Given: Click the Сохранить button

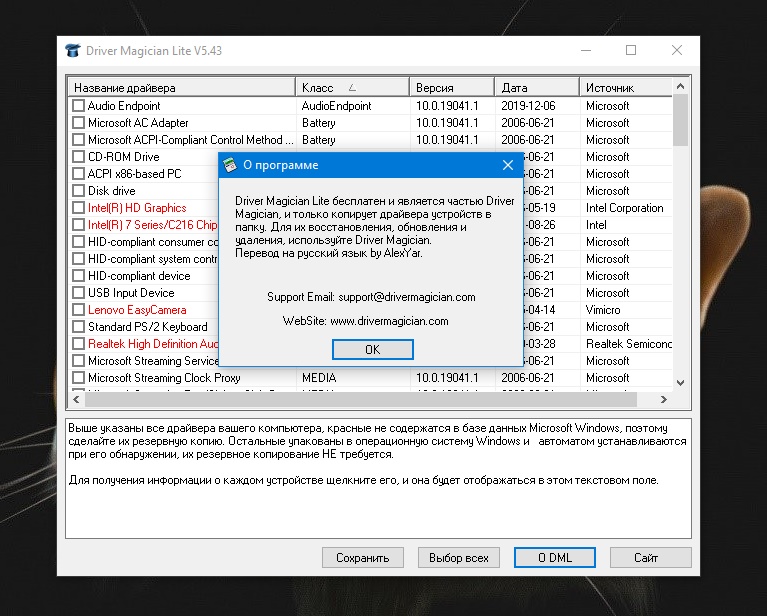Looking at the screenshot, I should click(362, 558).
